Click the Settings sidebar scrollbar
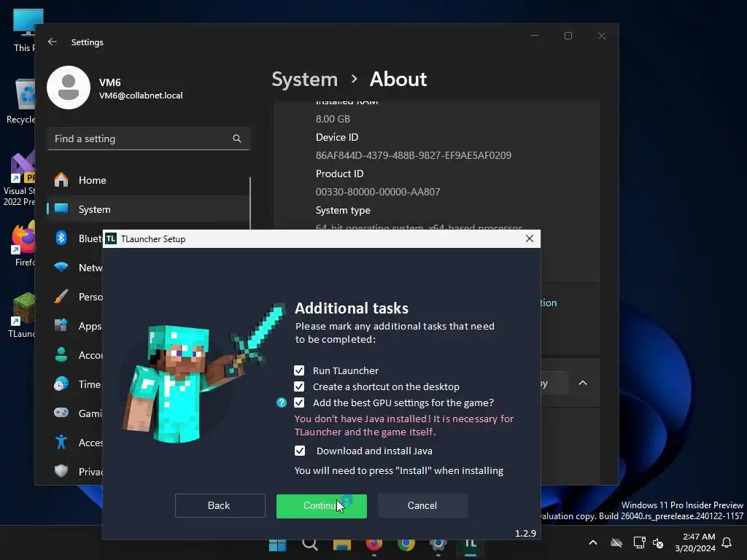Image resolution: width=747 pixels, height=560 pixels. (x=250, y=203)
